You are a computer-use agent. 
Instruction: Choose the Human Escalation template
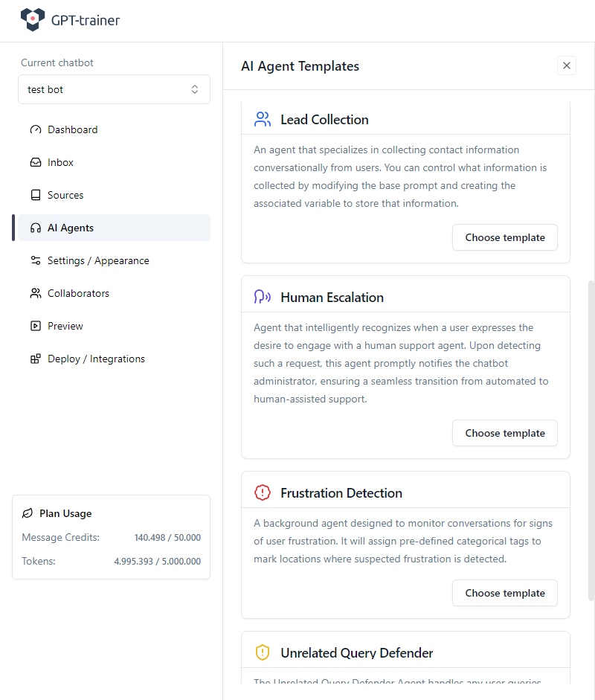coord(504,433)
